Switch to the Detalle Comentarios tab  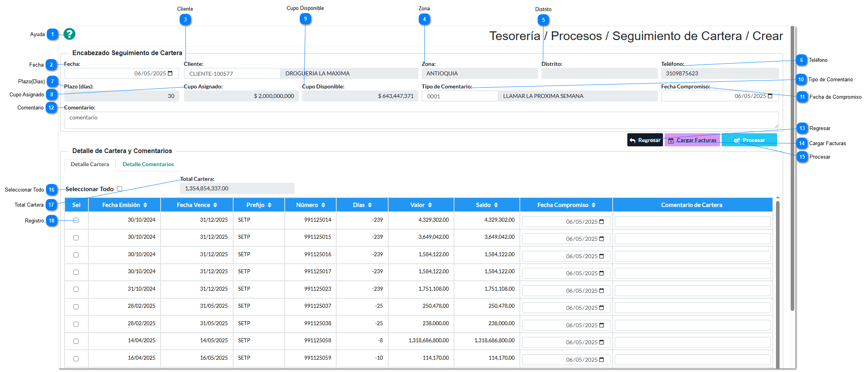click(148, 165)
